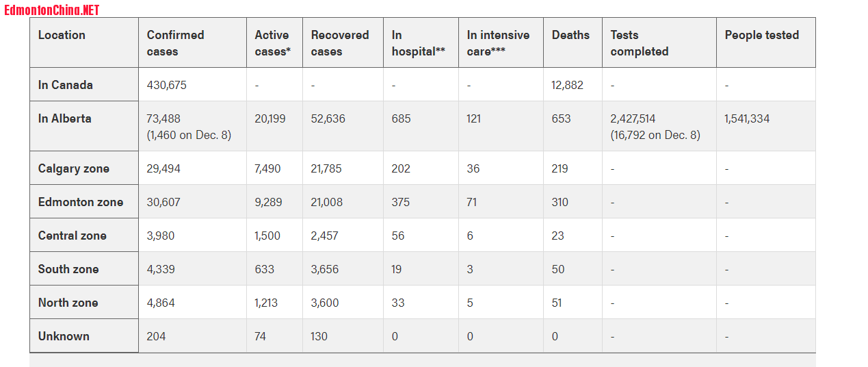Select North zone confirmed cases 4,864
Screen dimensions: 868x367
click(161, 303)
